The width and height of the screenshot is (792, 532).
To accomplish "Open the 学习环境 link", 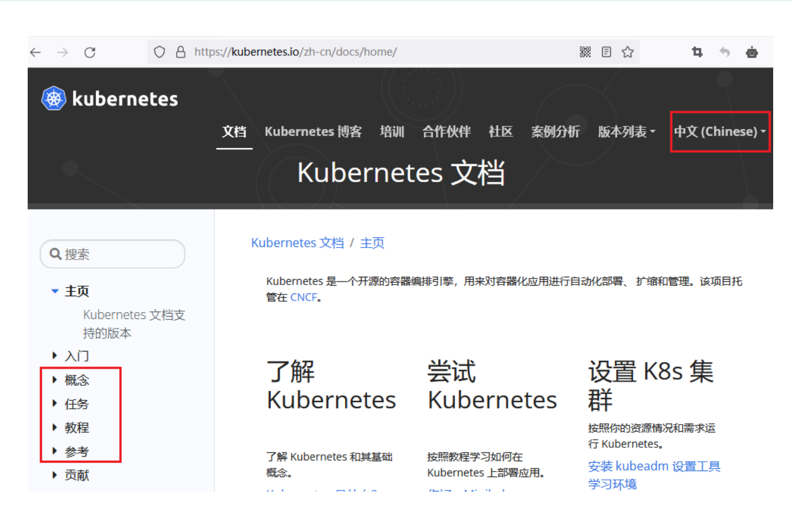I will (613, 484).
